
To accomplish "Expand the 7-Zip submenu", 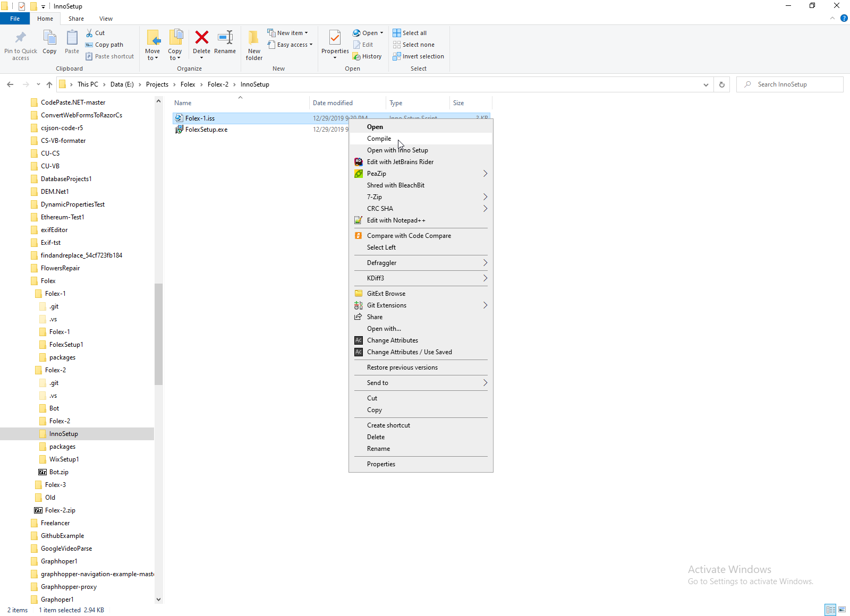I will point(421,197).
